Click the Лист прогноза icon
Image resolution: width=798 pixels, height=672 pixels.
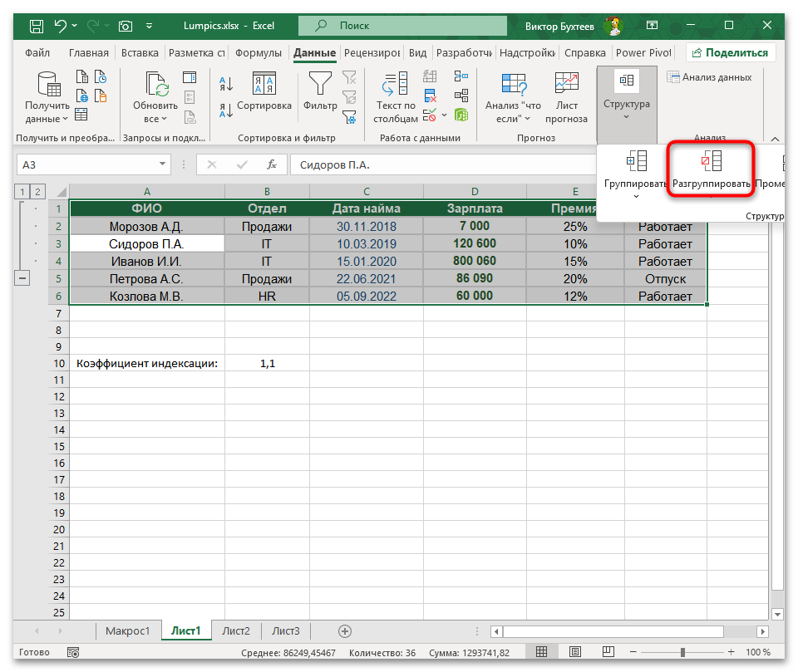pyautogui.click(x=566, y=84)
